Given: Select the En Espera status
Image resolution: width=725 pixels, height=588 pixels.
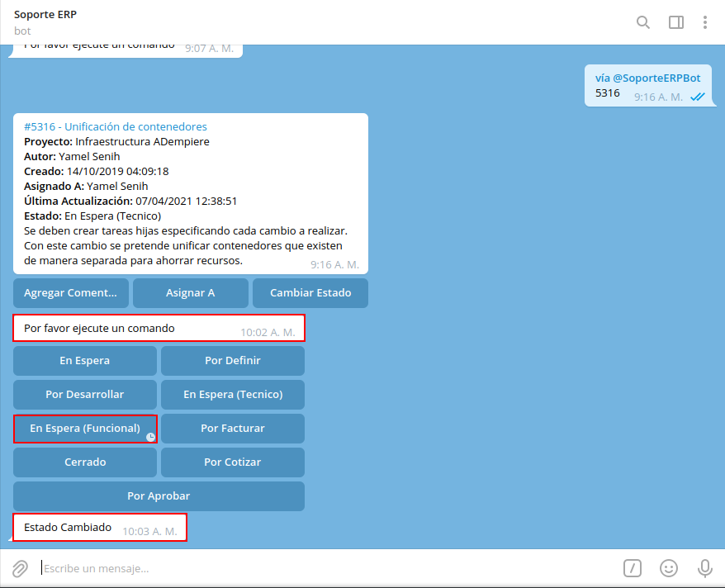Looking at the screenshot, I should pyautogui.click(x=84, y=361).
